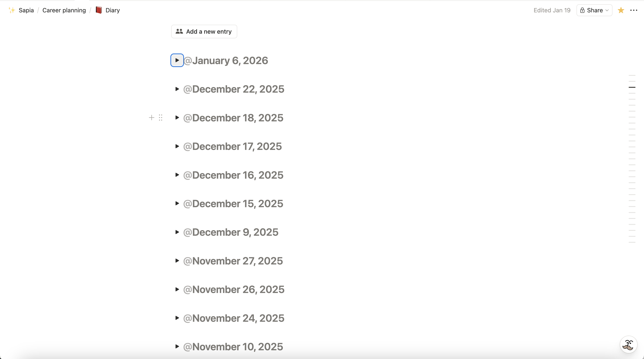Click Add a new entry button
This screenshot has width=644, height=359.
coord(204,32)
